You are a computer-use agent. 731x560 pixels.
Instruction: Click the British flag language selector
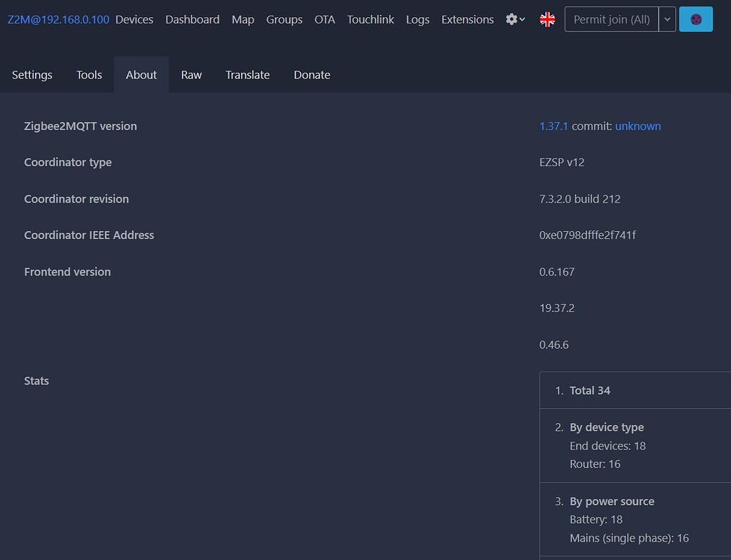(x=547, y=19)
